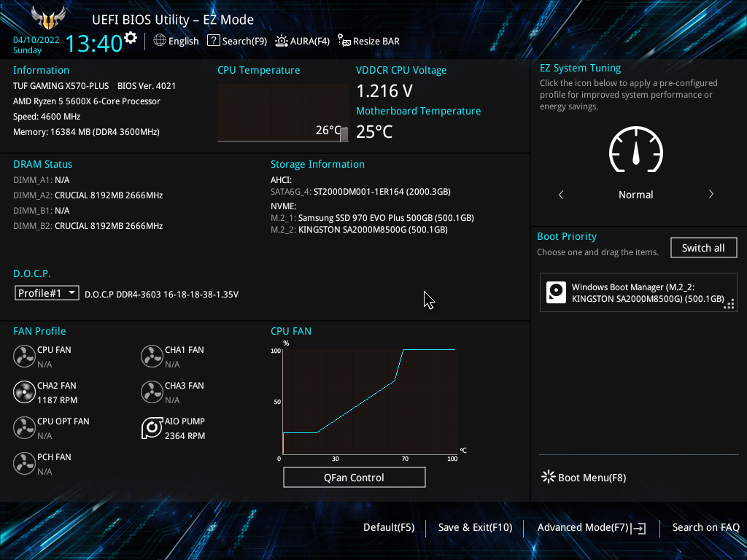Image resolution: width=747 pixels, height=560 pixels.
Task: Click the D.O.C.P DDR4-3603 timing text
Action: pyautogui.click(x=161, y=295)
